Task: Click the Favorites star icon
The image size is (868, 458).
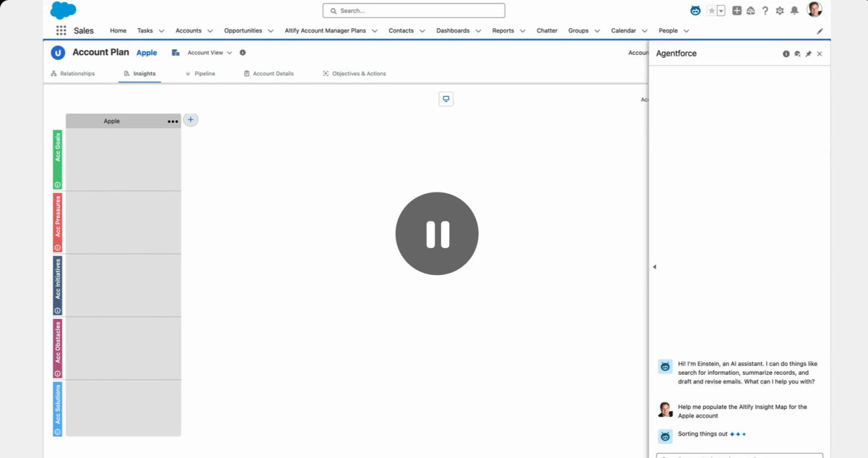Action: click(x=712, y=11)
